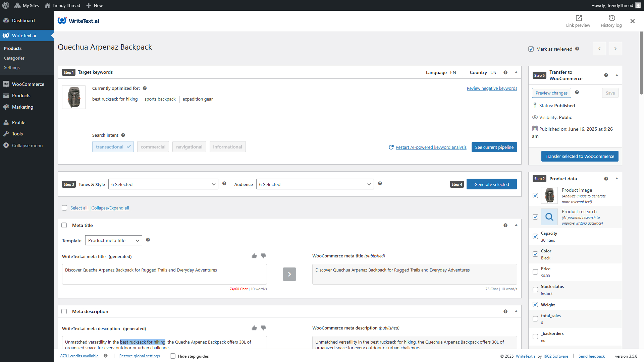This screenshot has height=362, width=644.
Task: Open Link preview
Action: click(x=578, y=21)
